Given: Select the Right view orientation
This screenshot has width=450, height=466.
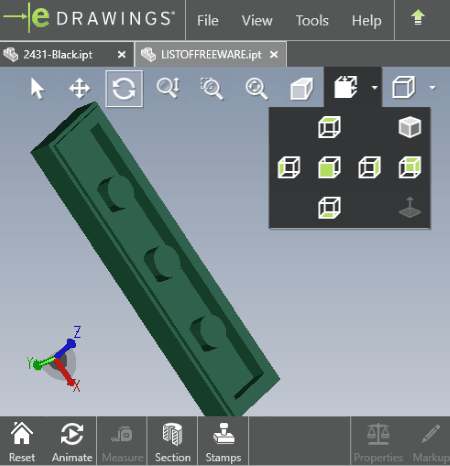Looking at the screenshot, I should pos(369,167).
